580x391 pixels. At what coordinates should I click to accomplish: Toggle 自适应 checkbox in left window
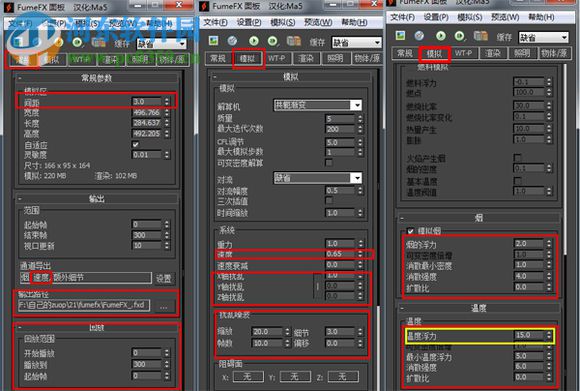[x=135, y=144]
